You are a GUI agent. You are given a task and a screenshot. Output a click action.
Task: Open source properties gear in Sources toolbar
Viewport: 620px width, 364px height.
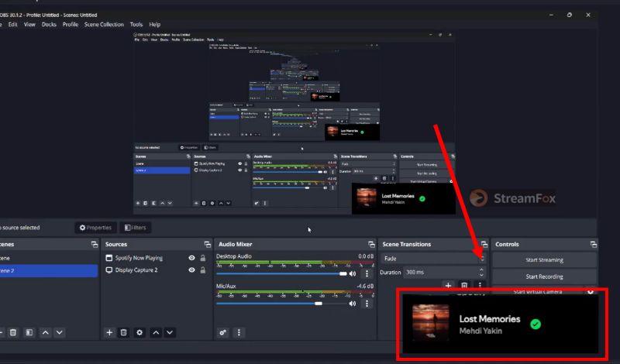(x=139, y=332)
